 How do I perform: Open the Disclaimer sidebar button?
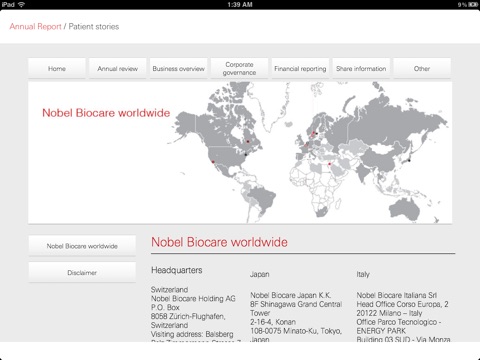(82, 273)
